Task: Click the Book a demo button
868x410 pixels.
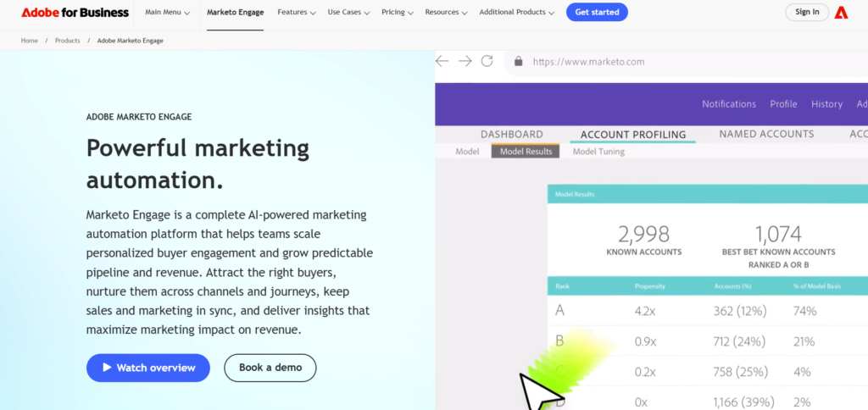Action: coord(270,368)
